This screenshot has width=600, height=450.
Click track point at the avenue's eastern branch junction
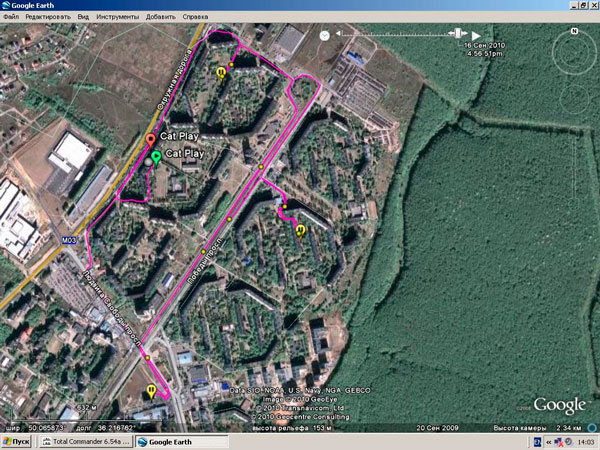pos(261,167)
